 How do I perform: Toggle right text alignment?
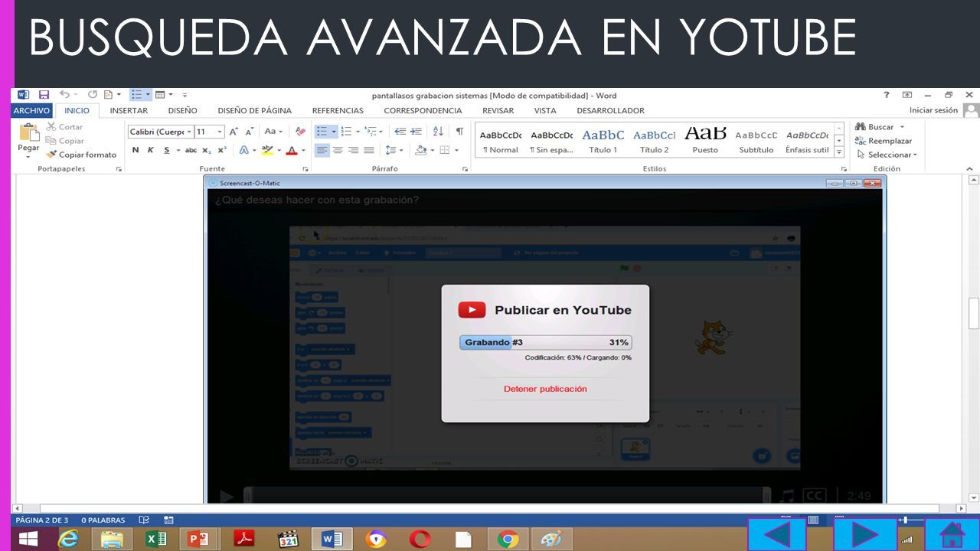[x=353, y=150]
